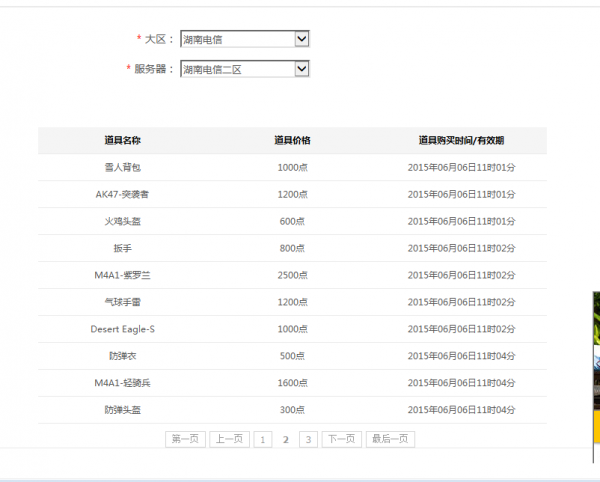Click the 1200点 price of AK47-突袭者
The image size is (600, 482).
pyautogui.click(x=292, y=194)
